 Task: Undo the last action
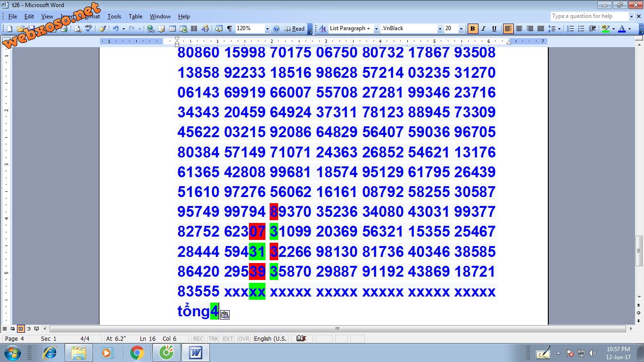116,29
